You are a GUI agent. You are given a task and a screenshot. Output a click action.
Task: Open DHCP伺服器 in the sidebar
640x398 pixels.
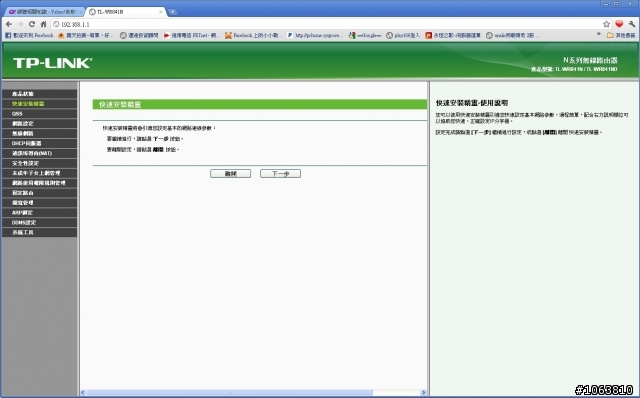[x=40, y=143]
